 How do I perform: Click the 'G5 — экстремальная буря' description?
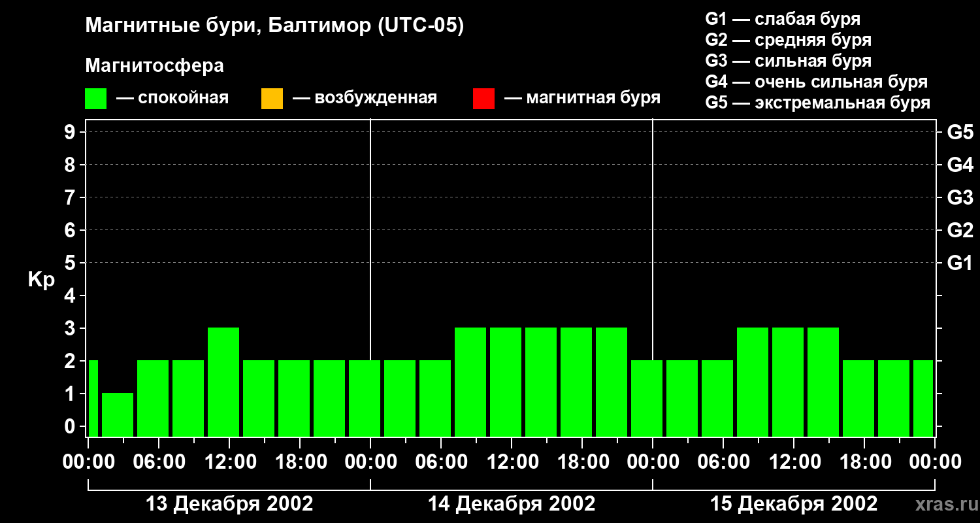[x=817, y=103]
